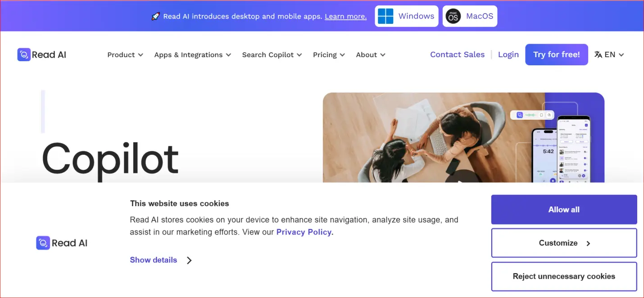The image size is (644, 298).
Task: Click the Windows logo icon in the top banner
Action: (x=385, y=16)
